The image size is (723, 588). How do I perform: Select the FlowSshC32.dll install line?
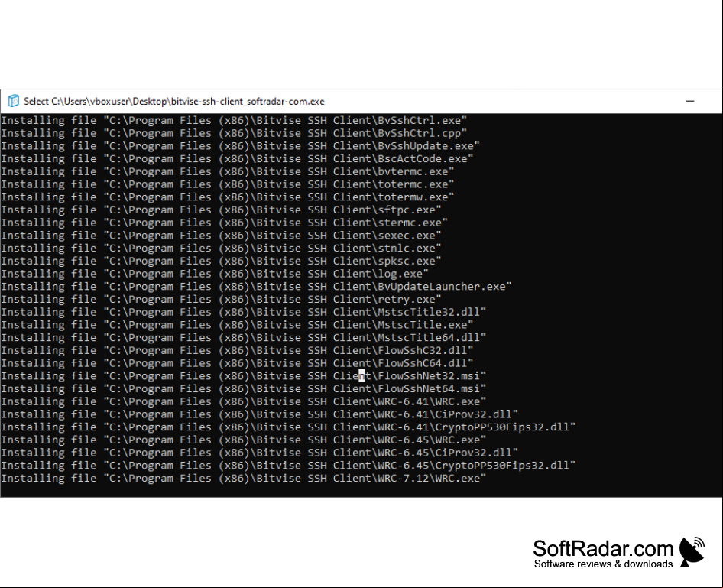pyautogui.click(x=237, y=350)
